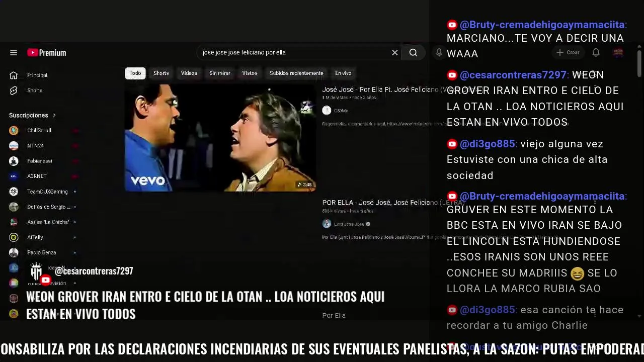Open the Lord Jose-Jose channel link
The height and width of the screenshot is (362, 644).
[349, 224]
